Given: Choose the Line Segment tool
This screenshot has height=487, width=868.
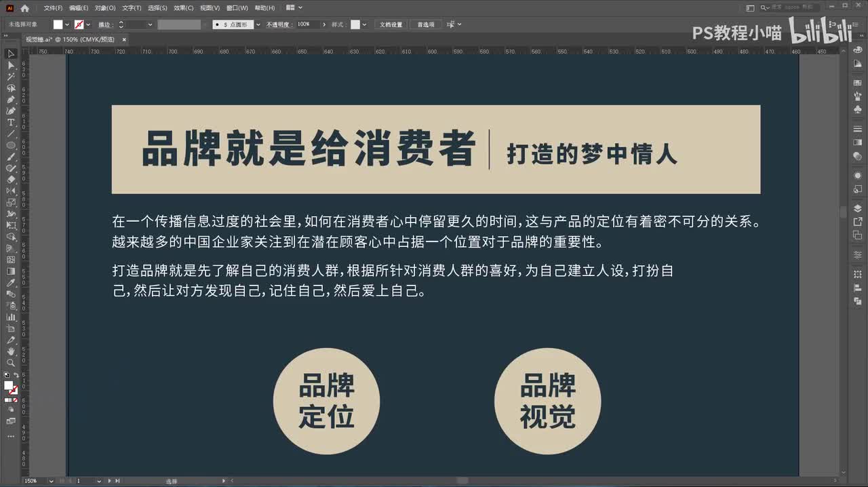Looking at the screenshot, I should point(11,134).
